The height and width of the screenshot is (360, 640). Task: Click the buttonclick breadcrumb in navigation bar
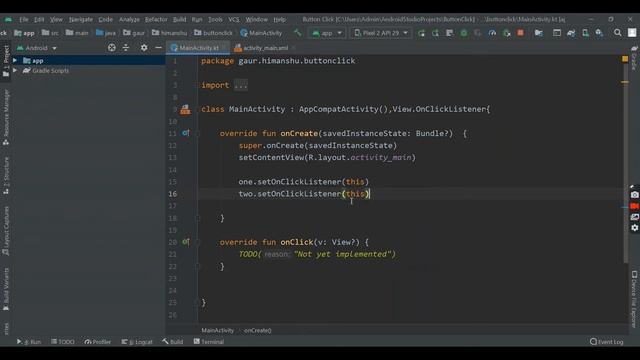[213, 33]
